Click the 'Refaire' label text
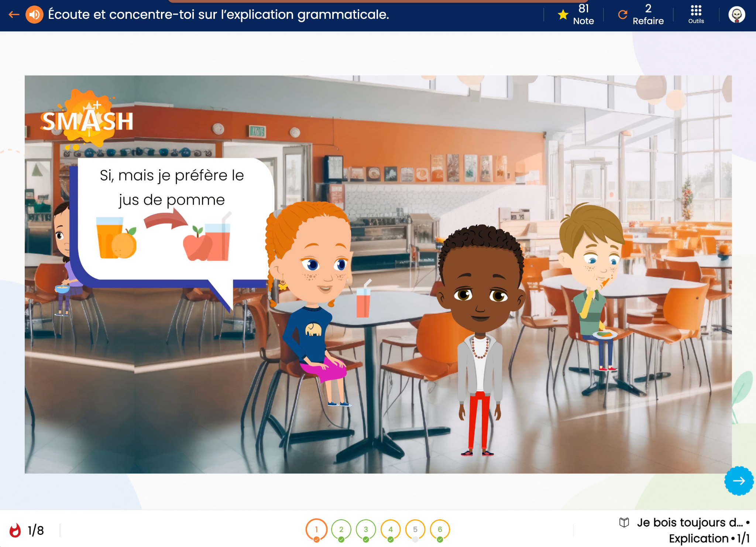Screen dimensions: 756x547 (x=648, y=21)
